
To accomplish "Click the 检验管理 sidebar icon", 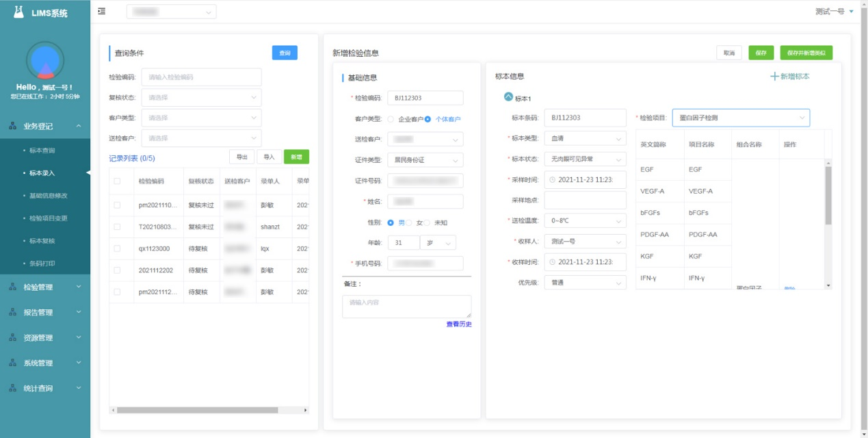I will click(12, 287).
